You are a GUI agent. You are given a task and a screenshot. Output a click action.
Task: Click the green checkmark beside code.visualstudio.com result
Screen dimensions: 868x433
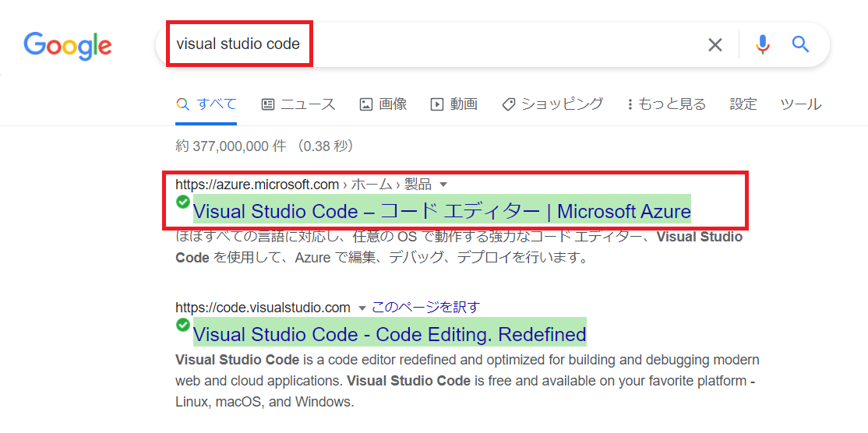tap(182, 325)
